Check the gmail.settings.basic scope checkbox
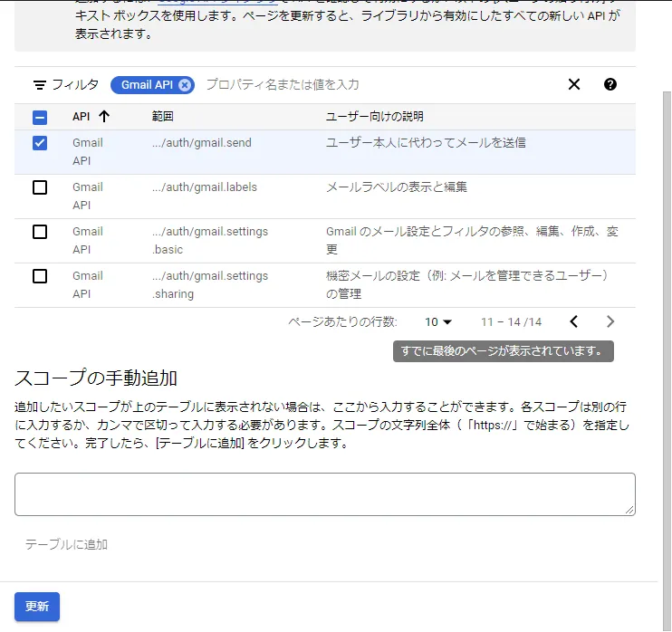672x632 pixels. coord(40,232)
